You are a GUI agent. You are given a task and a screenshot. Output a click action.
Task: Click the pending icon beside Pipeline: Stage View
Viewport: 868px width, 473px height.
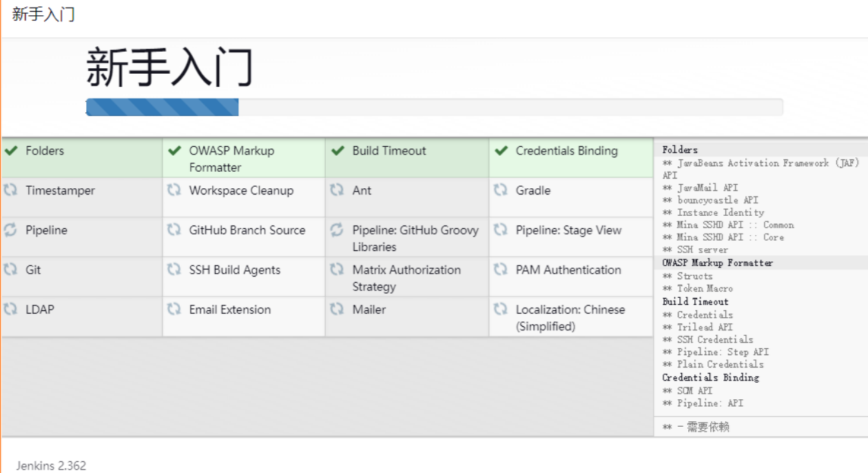pos(501,230)
